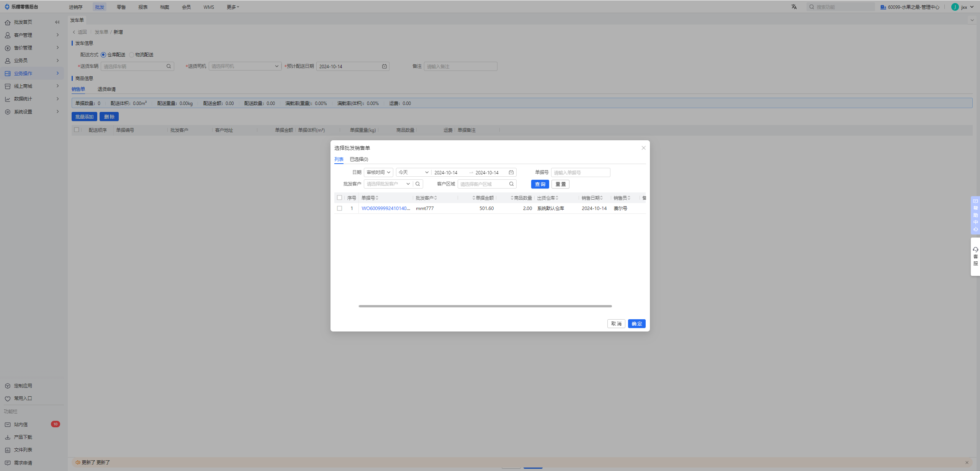Viewport: 980px width, 471px height.
Task: Click the 需求申请 message icon
Action: click(7, 463)
